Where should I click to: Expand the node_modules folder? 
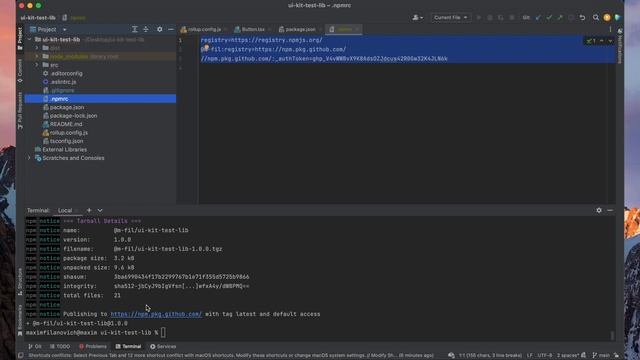(x=37, y=56)
